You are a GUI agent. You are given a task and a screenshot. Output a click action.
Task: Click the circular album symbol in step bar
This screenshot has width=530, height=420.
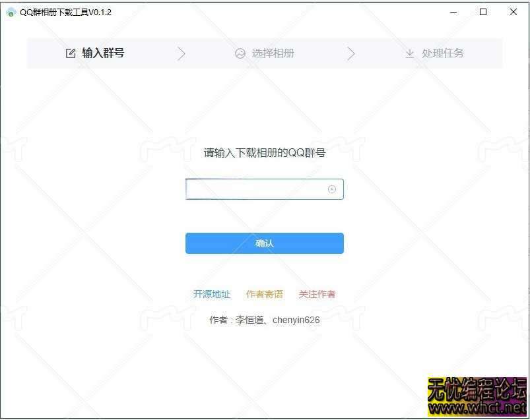click(240, 53)
